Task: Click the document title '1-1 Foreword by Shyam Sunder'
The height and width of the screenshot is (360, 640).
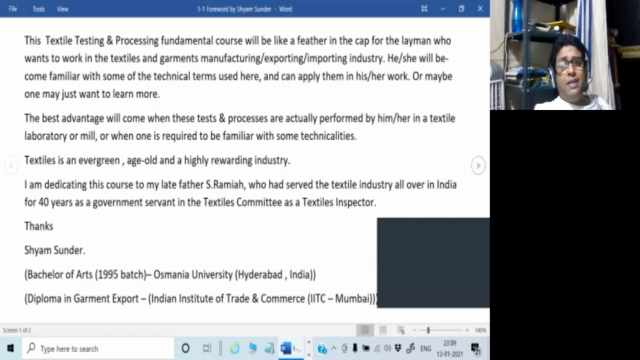Action: pos(234,9)
